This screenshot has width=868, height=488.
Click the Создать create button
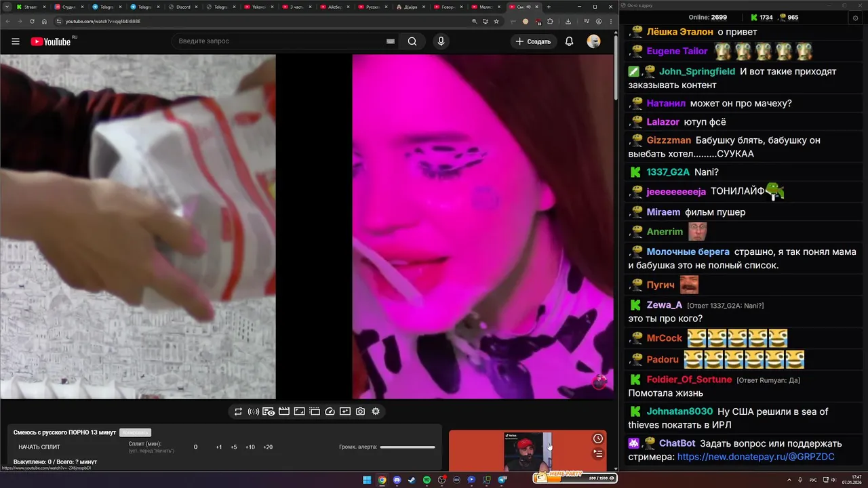[533, 41]
